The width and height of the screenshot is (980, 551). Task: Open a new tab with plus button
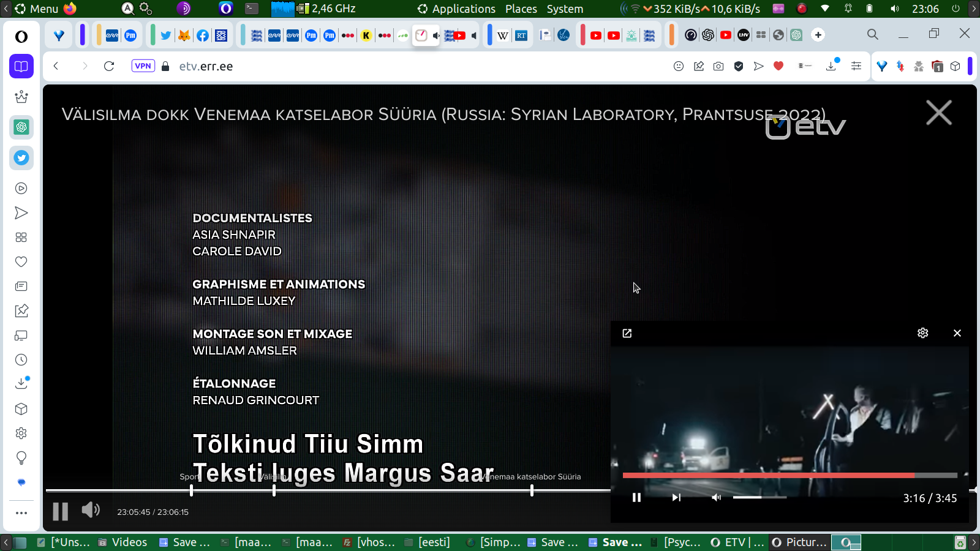(818, 35)
